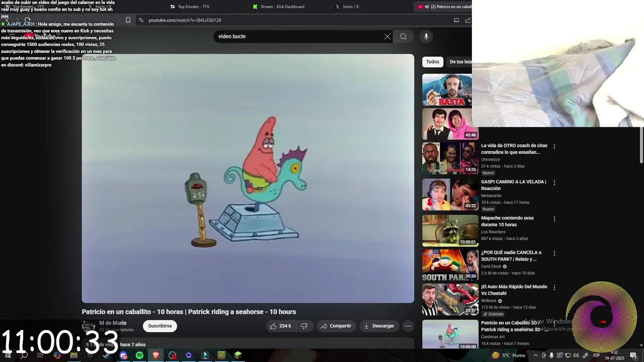Open Spotify from the taskbar

point(139,355)
